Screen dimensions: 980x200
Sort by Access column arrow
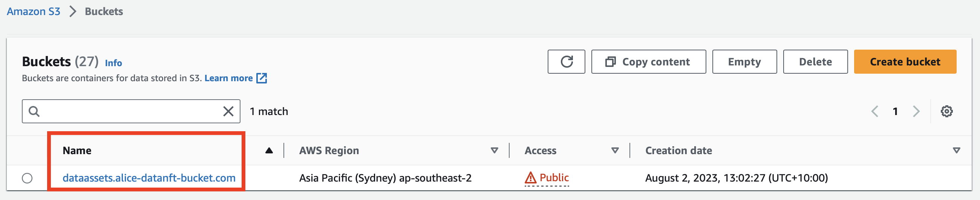tap(615, 150)
